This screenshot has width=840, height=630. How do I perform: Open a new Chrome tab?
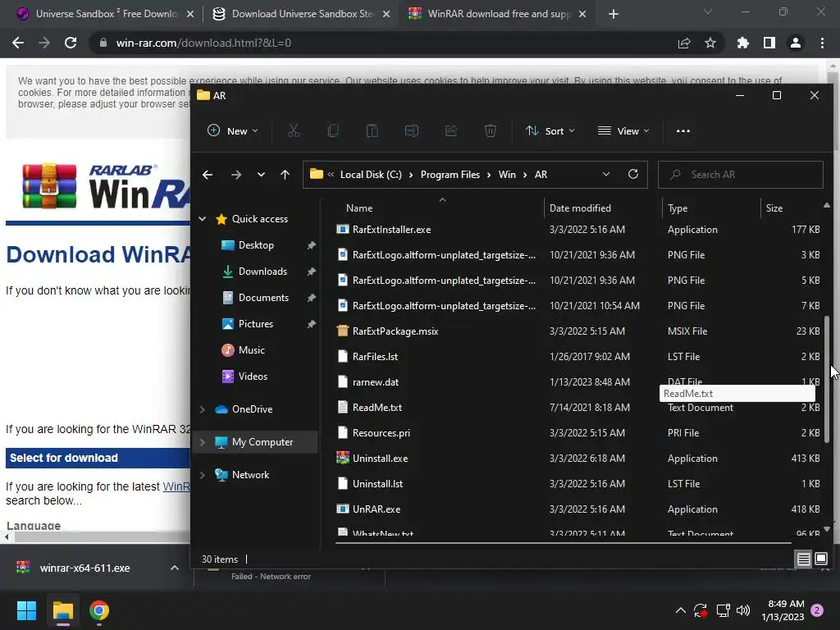tap(614, 14)
